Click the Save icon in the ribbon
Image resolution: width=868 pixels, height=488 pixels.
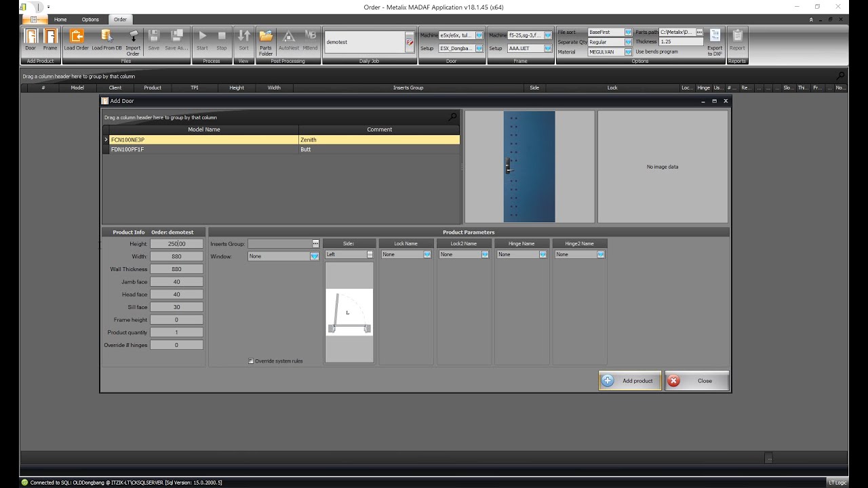click(x=154, y=36)
